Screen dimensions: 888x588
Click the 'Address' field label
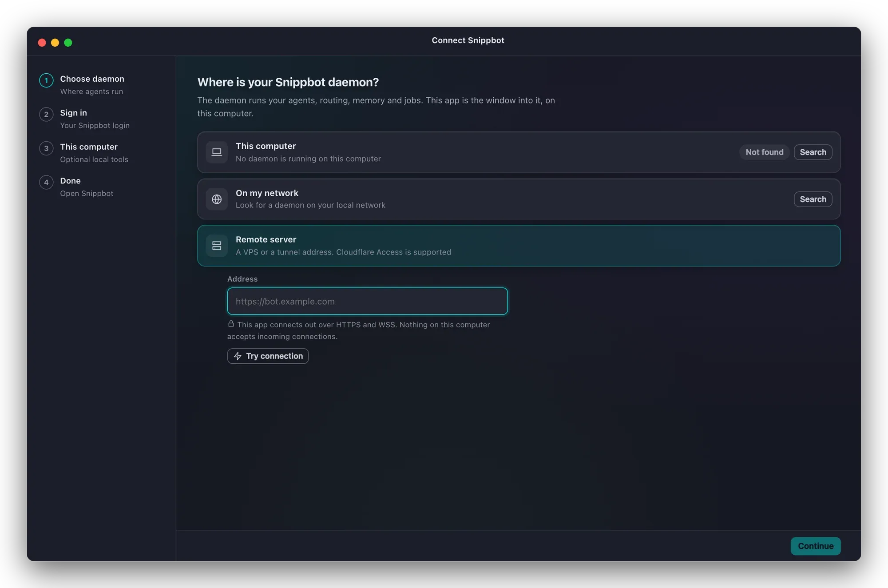click(242, 279)
